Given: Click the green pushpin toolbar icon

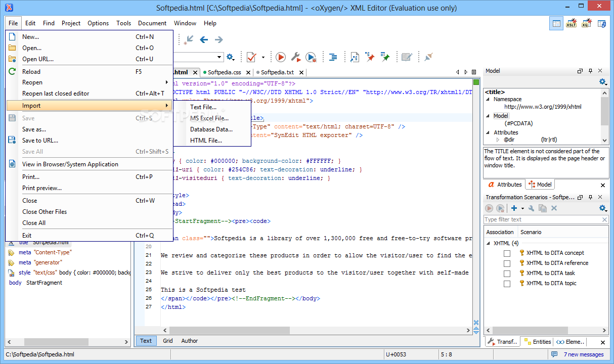Looking at the screenshot, I should pyautogui.click(x=385, y=57).
